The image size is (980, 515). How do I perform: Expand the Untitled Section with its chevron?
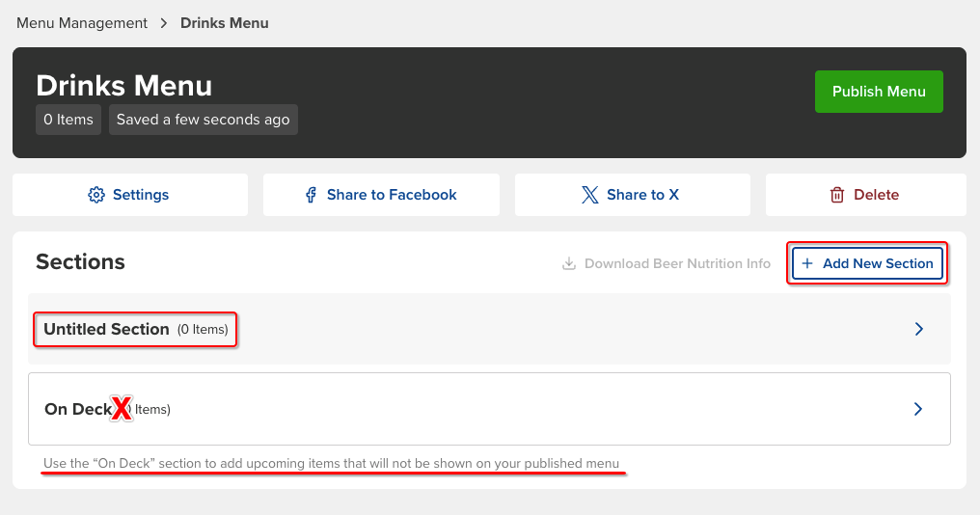point(918,329)
